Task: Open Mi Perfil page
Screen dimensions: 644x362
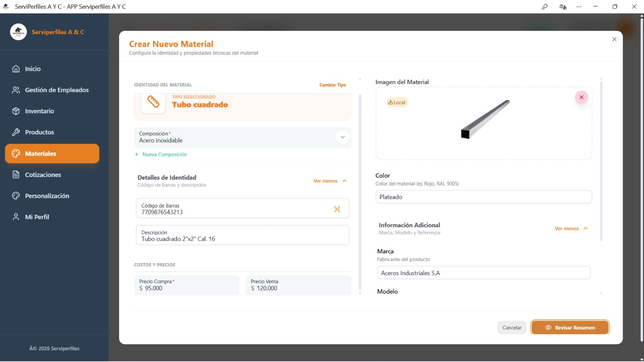Action: 52,217
